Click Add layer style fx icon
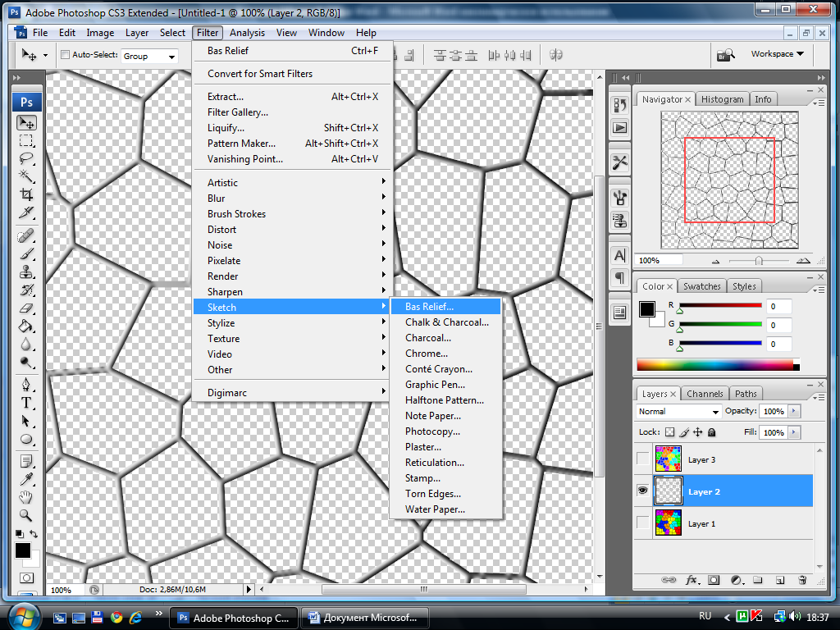The width and height of the screenshot is (840, 630). pyautogui.click(x=692, y=580)
